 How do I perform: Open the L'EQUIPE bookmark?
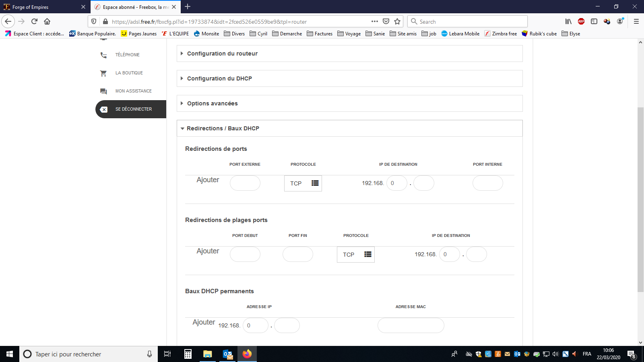coord(175,34)
